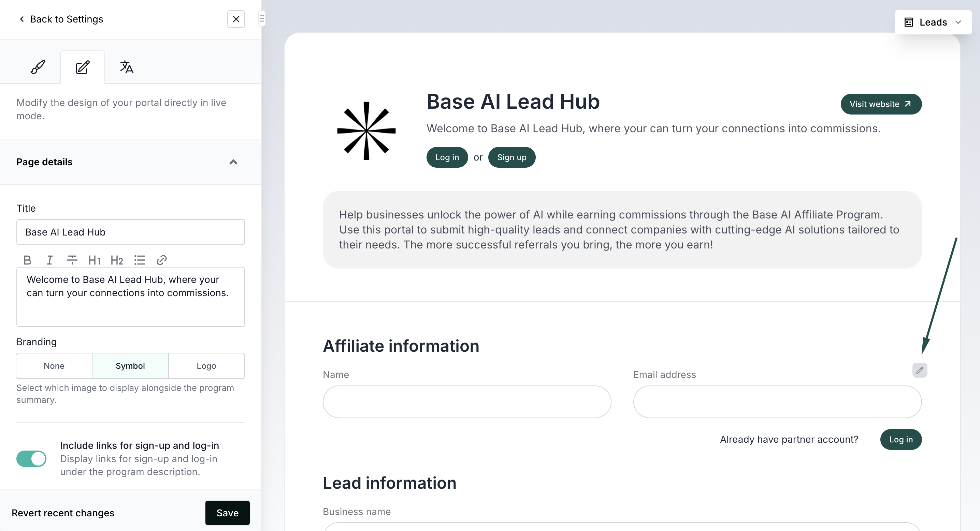
Task: Click the strikethrough formatting icon
Action: point(72,260)
